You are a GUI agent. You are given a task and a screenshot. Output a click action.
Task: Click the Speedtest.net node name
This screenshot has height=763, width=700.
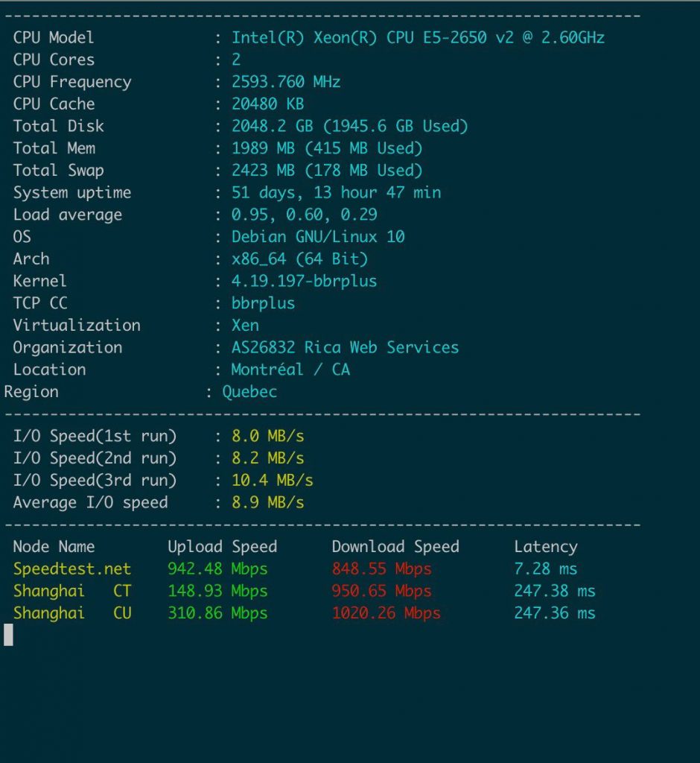(x=72, y=569)
